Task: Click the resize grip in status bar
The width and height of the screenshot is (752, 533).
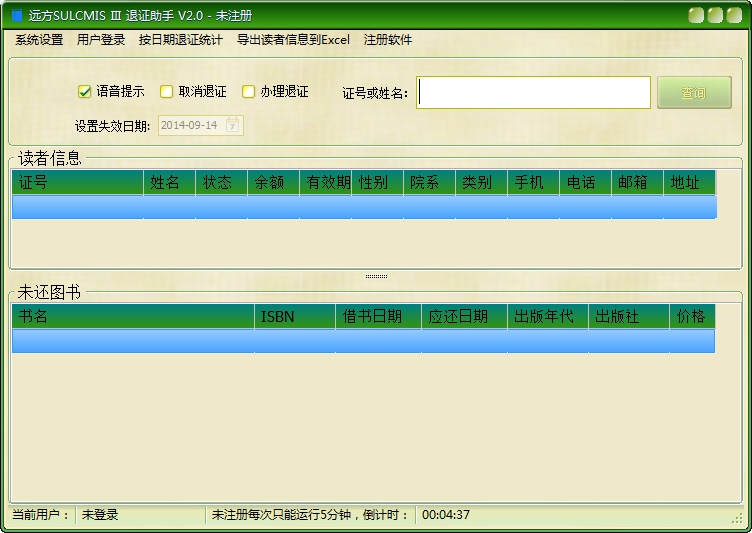Action: 738,518
